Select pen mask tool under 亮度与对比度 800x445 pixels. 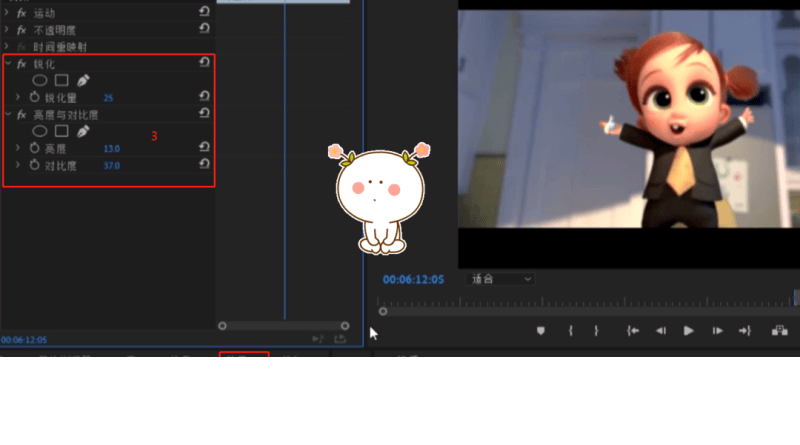click(x=83, y=131)
